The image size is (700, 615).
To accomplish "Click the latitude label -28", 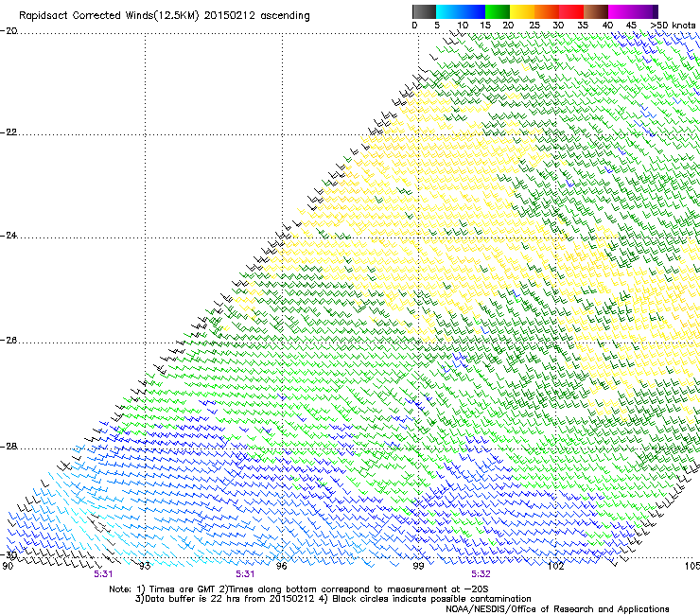I will pyautogui.click(x=9, y=447).
